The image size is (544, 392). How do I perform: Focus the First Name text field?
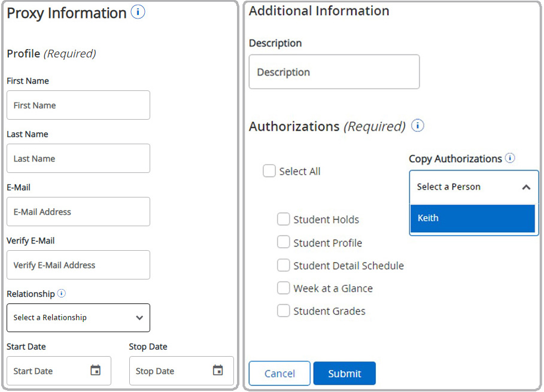[78, 105]
